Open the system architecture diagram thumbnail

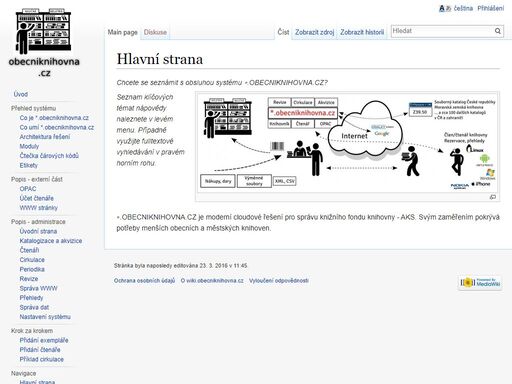347,142
